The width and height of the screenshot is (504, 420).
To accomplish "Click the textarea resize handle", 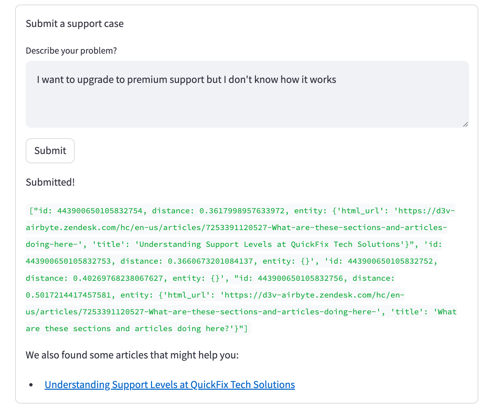I will click(x=466, y=124).
